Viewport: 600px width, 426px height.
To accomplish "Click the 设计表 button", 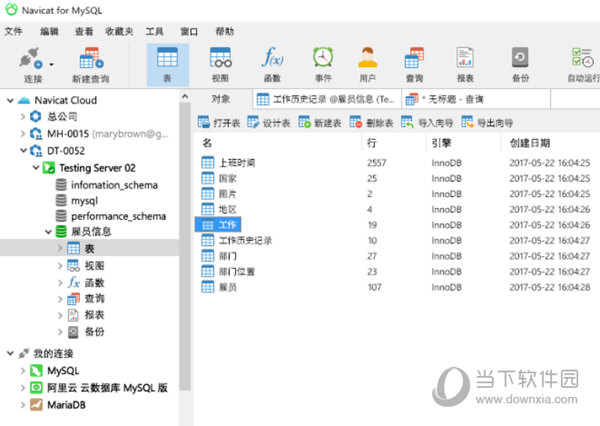I will tap(269, 123).
